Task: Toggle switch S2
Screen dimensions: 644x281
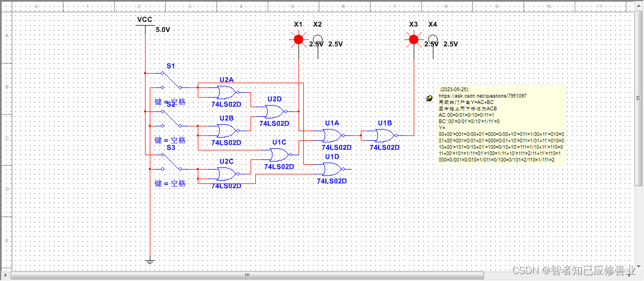Action: 171,119
